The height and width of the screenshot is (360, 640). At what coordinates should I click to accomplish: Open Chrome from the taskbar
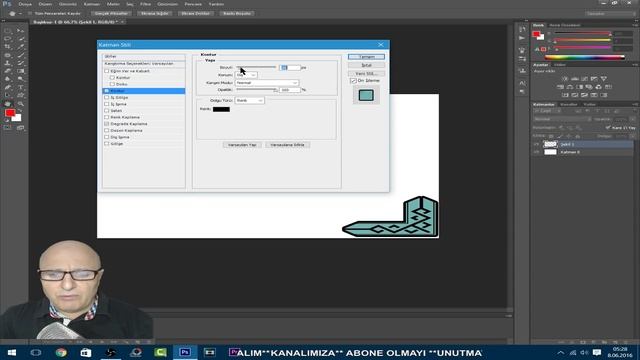coord(61,352)
